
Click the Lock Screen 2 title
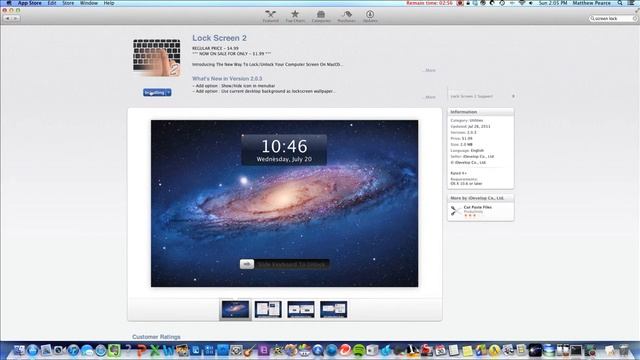coord(219,38)
